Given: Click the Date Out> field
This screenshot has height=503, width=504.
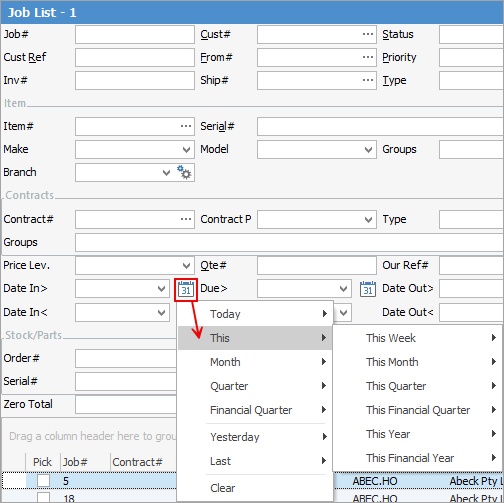Looking at the screenshot, I should [471, 288].
